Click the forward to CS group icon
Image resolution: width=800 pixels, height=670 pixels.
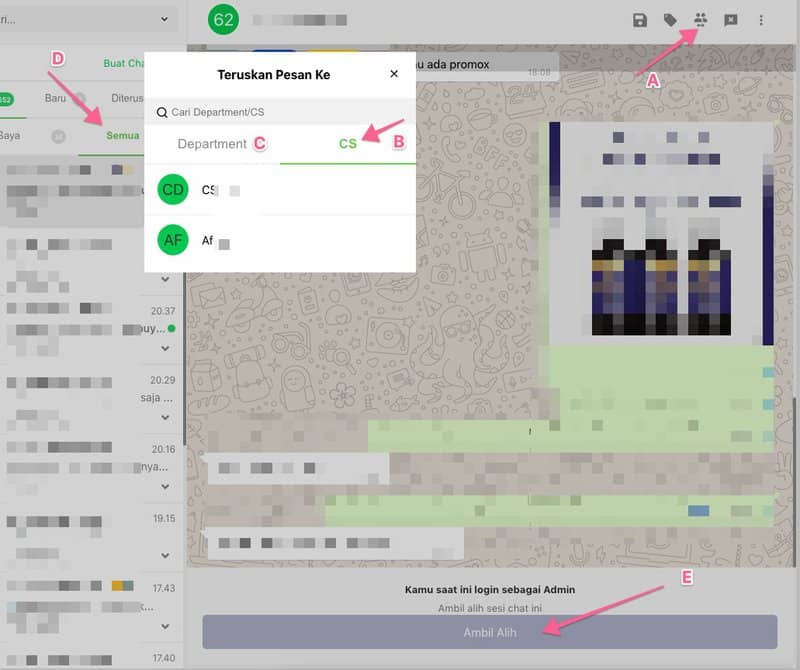[701, 20]
